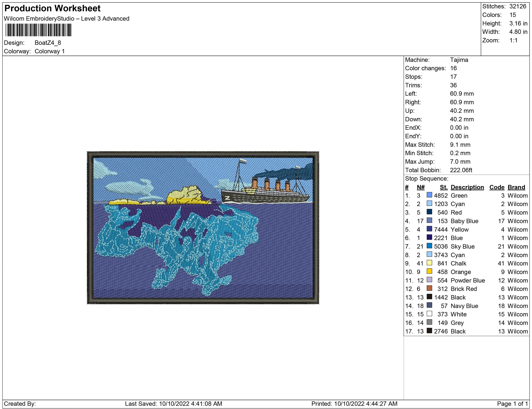Select the Chalk color swatch
This screenshot has height=409, width=532.
click(429, 263)
